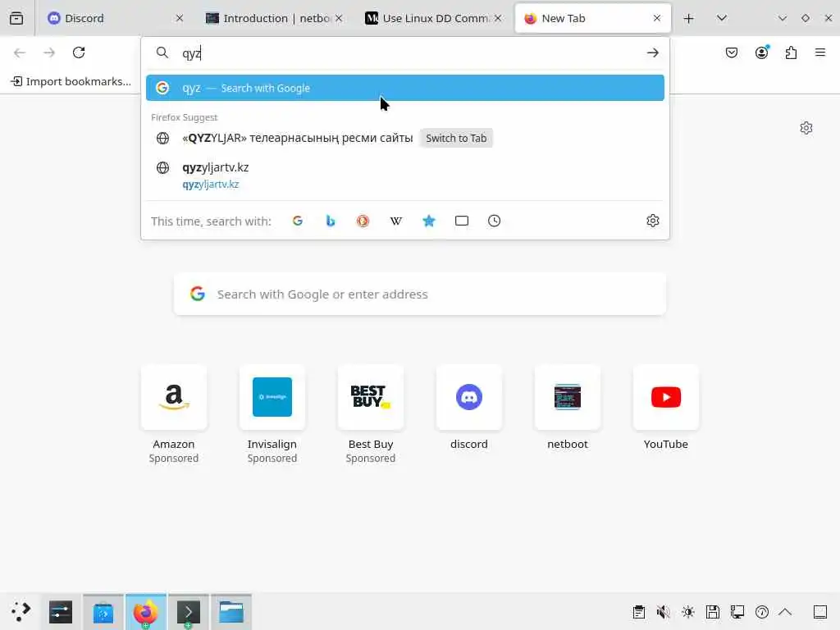The height and width of the screenshot is (630, 840).
Task: Close the Discord tab
Action: tap(180, 18)
